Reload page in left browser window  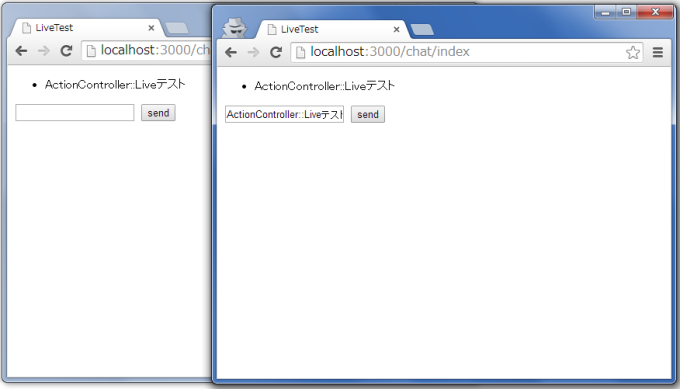(66, 51)
